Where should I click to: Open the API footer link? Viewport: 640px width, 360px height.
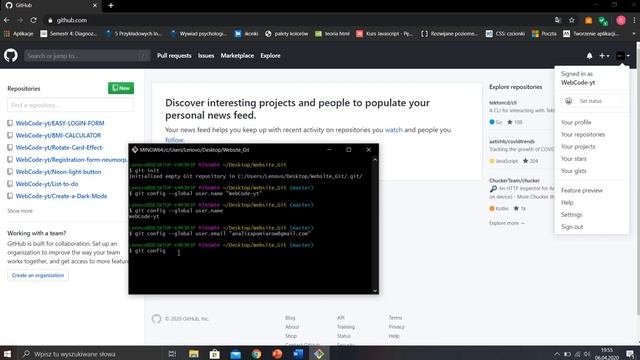pyautogui.click(x=341, y=318)
